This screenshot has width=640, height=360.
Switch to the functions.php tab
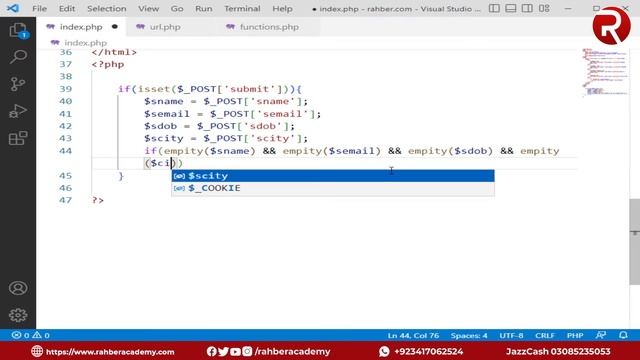coord(269,27)
